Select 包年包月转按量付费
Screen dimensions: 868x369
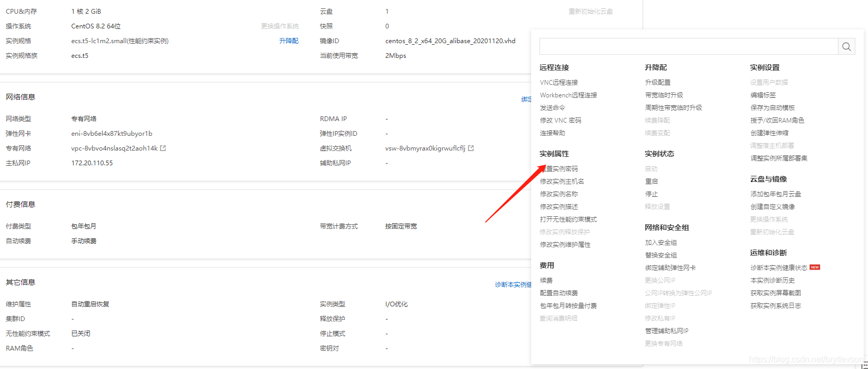pyautogui.click(x=568, y=306)
